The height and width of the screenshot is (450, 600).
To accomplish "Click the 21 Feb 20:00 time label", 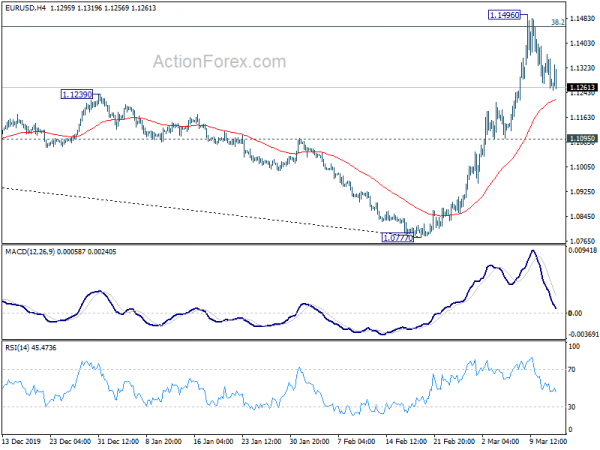I will click(454, 441).
